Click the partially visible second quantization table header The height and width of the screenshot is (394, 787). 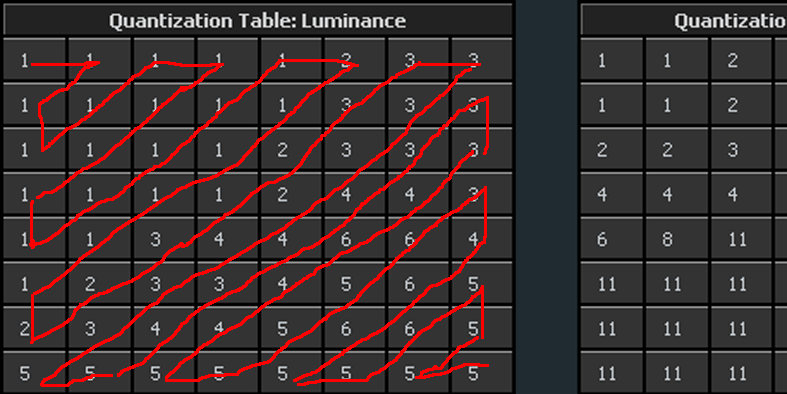pos(684,20)
